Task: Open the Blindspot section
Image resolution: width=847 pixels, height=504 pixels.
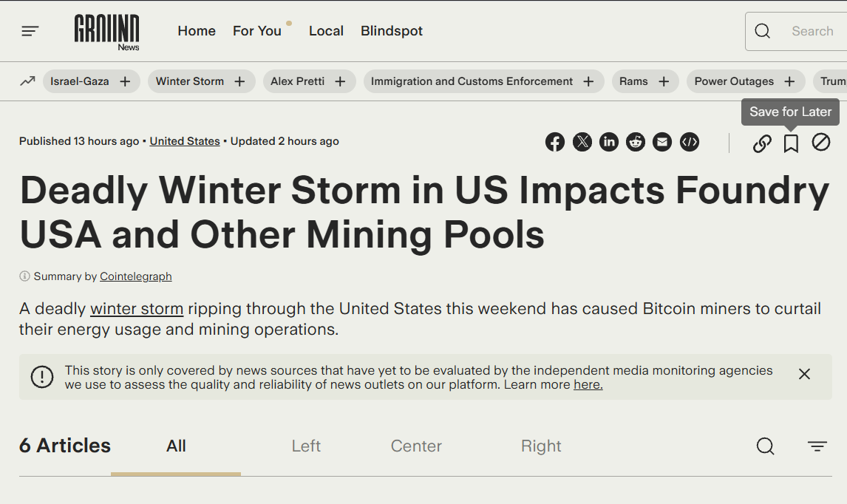Action: pyautogui.click(x=391, y=31)
